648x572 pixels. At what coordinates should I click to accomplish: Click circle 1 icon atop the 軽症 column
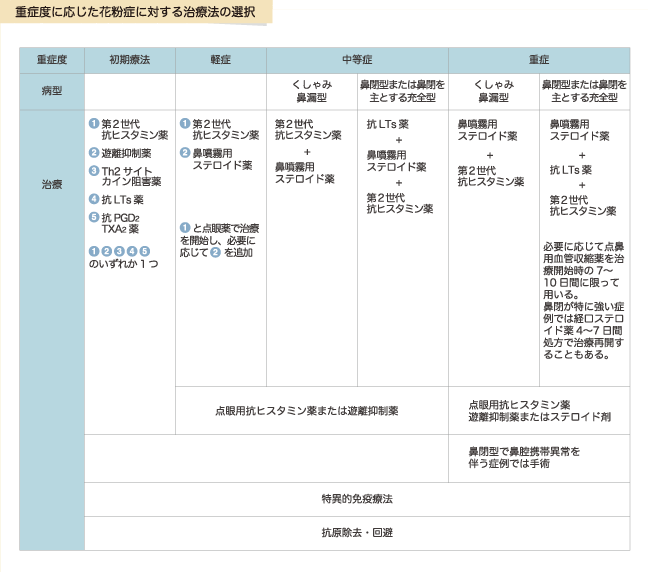(185, 123)
